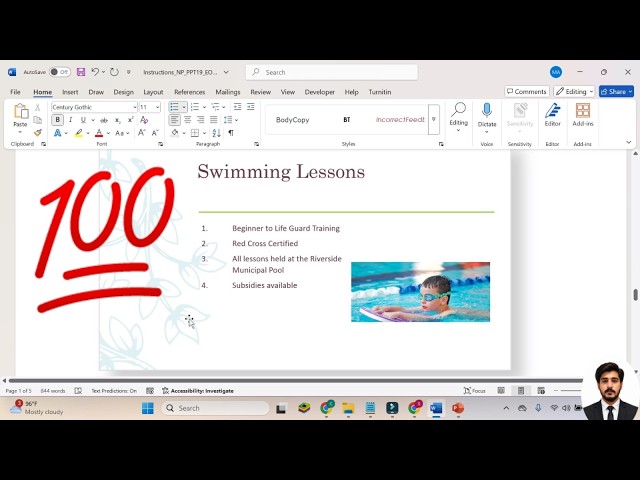Switch to the Insert tab

coord(70,92)
